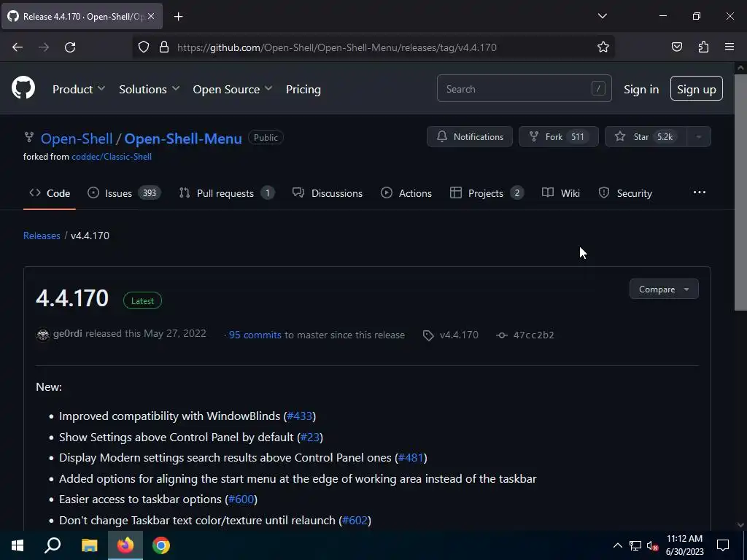
Task: Reload the page with the refresh icon
Action: coord(70,47)
